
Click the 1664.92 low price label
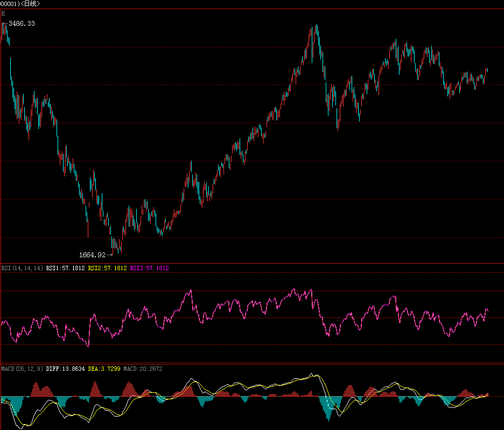(x=92, y=255)
